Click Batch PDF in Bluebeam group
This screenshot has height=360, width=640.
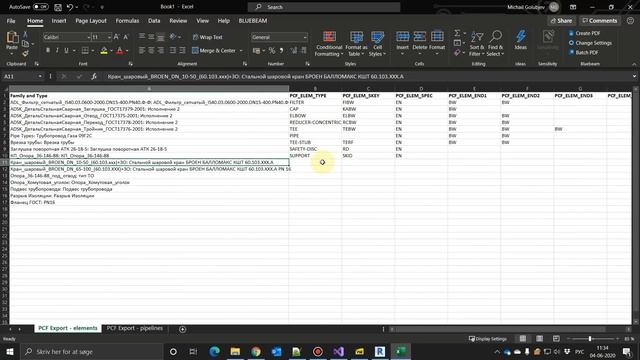point(584,52)
